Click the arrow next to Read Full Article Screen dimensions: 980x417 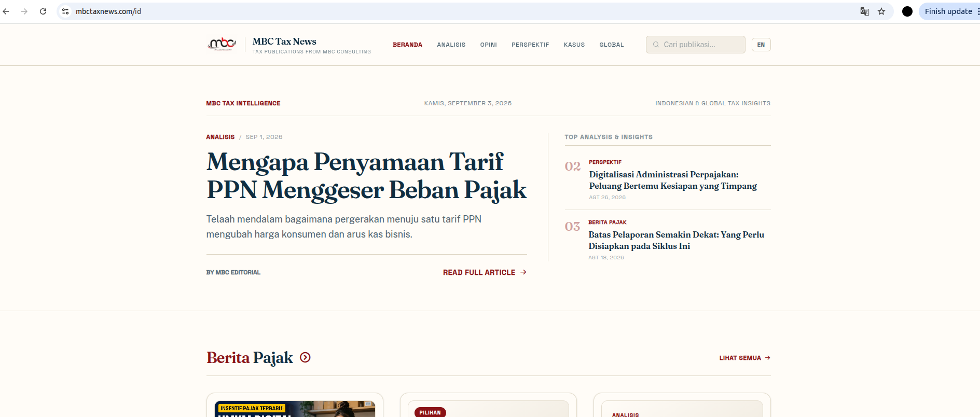523,272
